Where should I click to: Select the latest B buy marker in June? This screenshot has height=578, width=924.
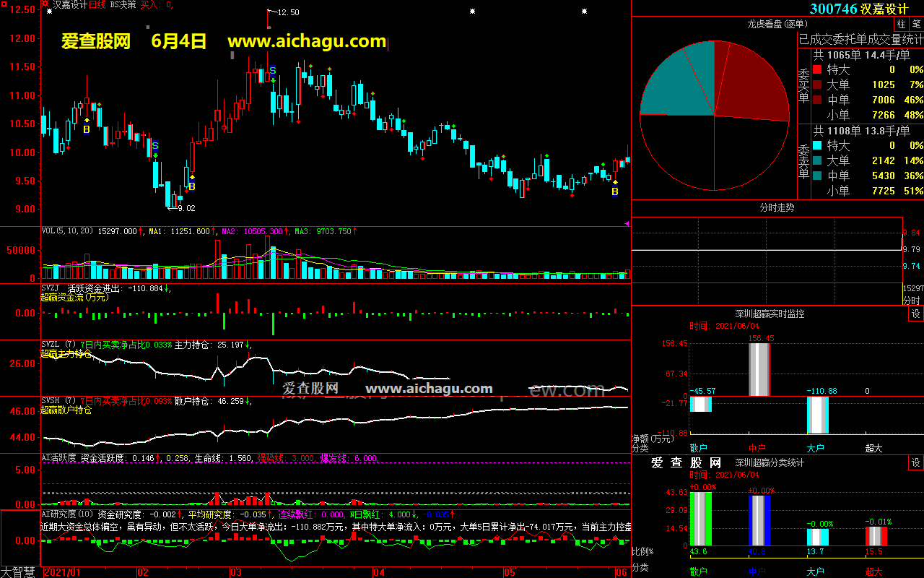(615, 191)
